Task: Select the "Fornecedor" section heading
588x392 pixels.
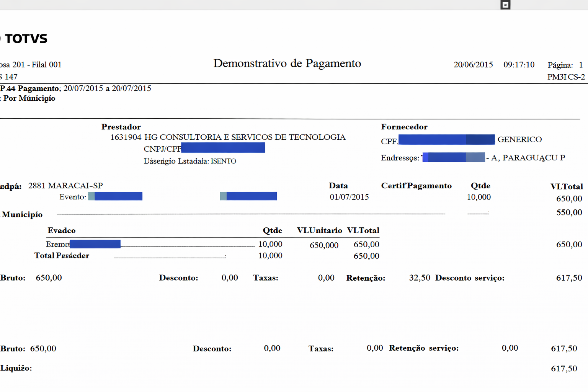Action: 404,127
